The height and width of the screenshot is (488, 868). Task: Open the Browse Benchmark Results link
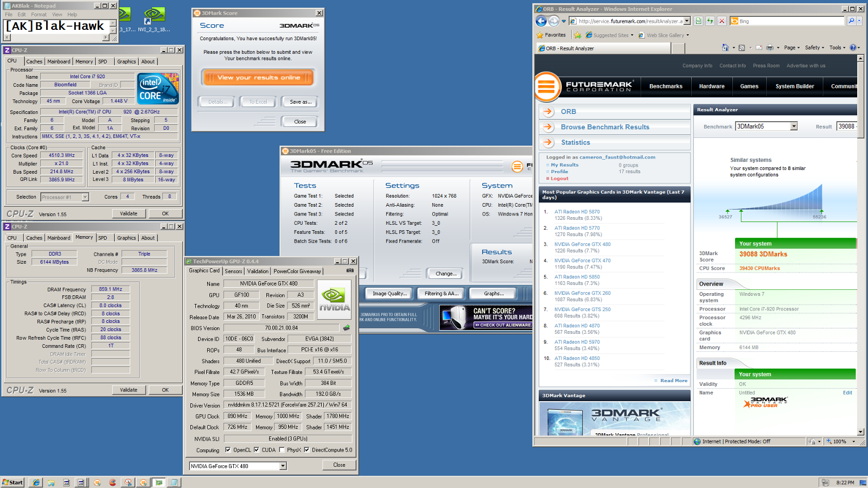point(605,127)
